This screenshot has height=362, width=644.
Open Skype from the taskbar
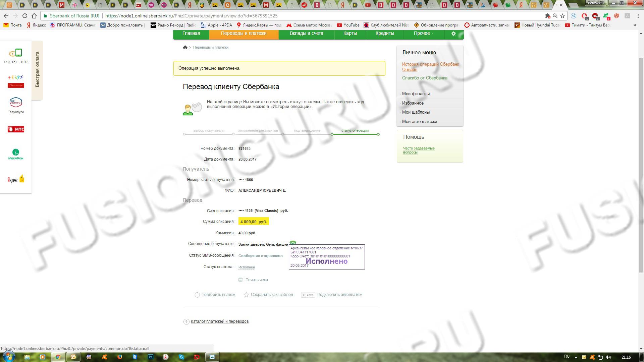coord(181,357)
